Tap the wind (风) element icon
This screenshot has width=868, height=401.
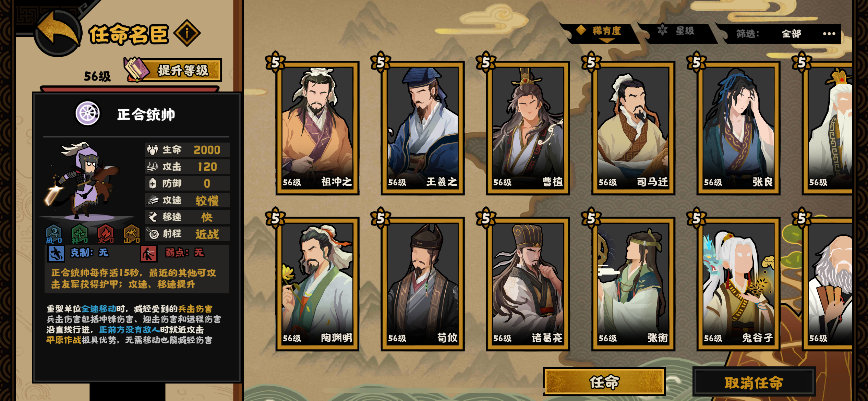coord(54,234)
